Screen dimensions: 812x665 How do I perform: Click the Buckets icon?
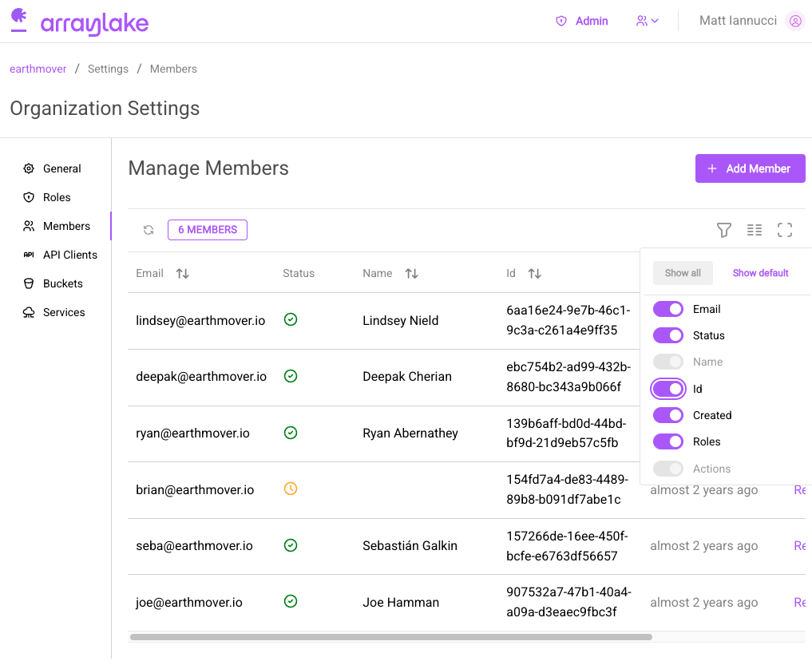[29, 284]
